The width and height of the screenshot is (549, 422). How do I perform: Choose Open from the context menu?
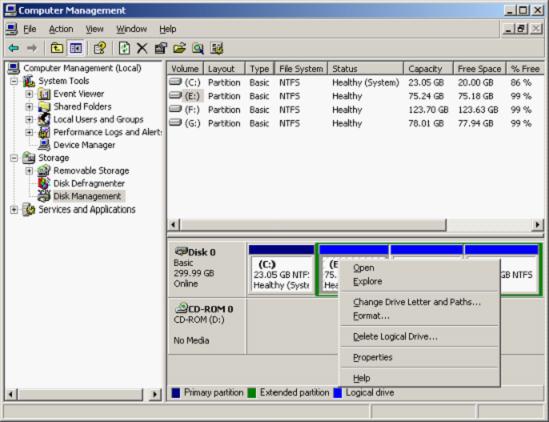[x=419, y=268]
